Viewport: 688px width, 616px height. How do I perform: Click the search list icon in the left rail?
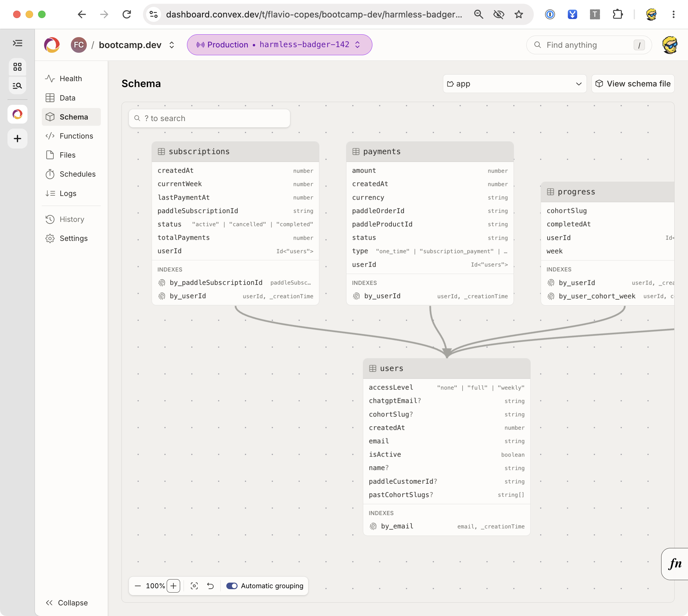17,86
